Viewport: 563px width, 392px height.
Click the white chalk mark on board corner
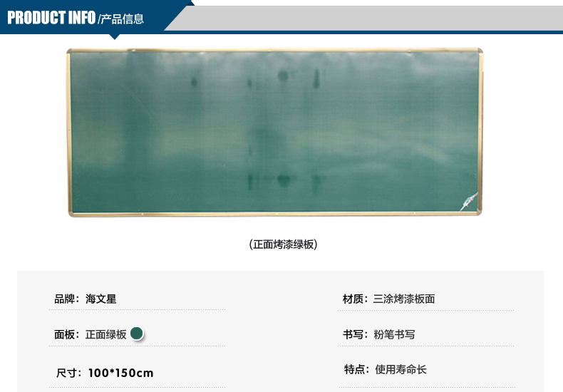(468, 201)
